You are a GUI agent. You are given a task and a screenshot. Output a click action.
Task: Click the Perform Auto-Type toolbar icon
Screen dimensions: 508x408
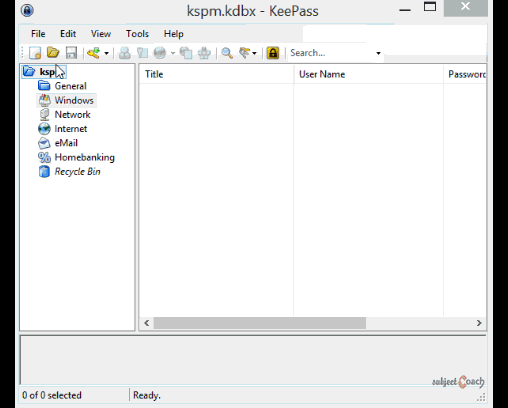pos(204,53)
